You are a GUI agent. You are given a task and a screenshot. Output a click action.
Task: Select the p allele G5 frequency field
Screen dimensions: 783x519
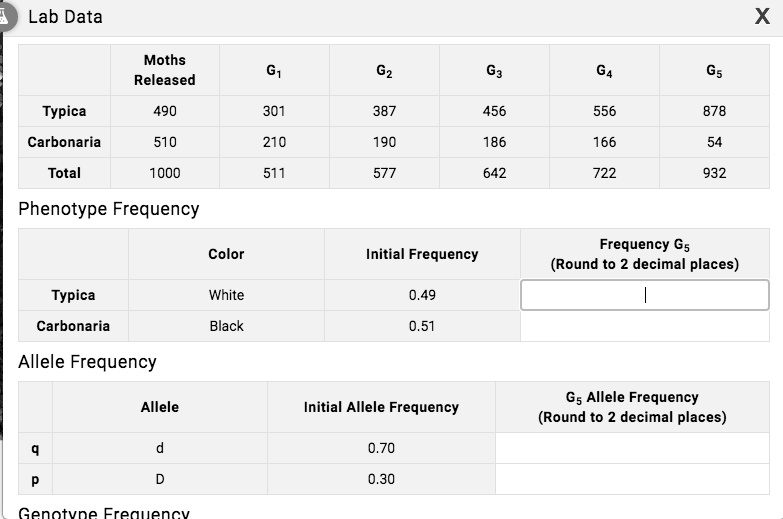(632, 479)
